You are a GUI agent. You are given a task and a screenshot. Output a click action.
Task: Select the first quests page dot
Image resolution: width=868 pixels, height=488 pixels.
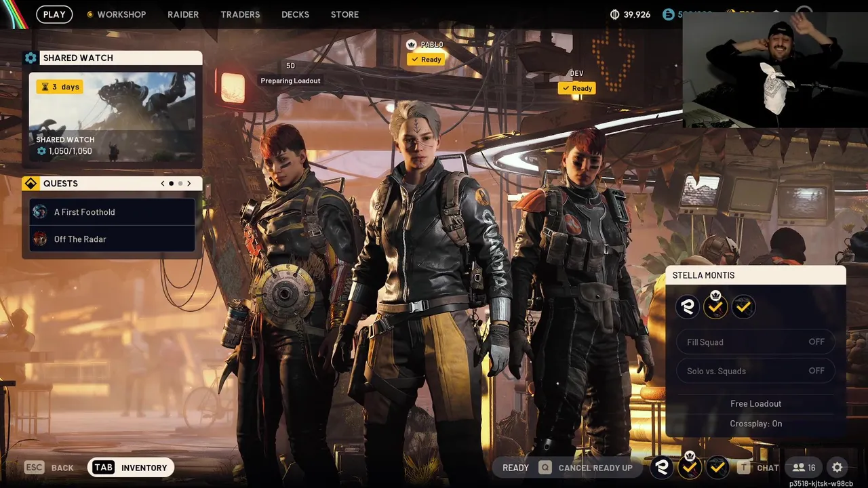171,184
